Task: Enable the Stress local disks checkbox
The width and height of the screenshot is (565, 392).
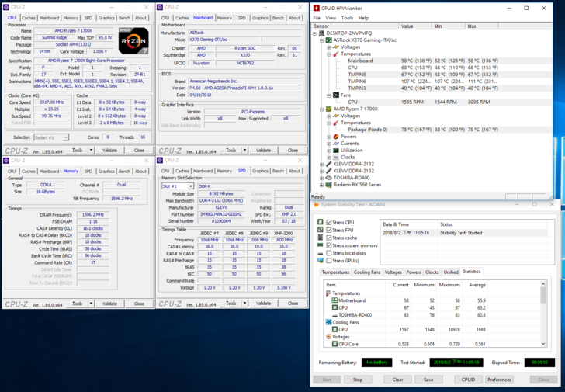Action: [329, 253]
